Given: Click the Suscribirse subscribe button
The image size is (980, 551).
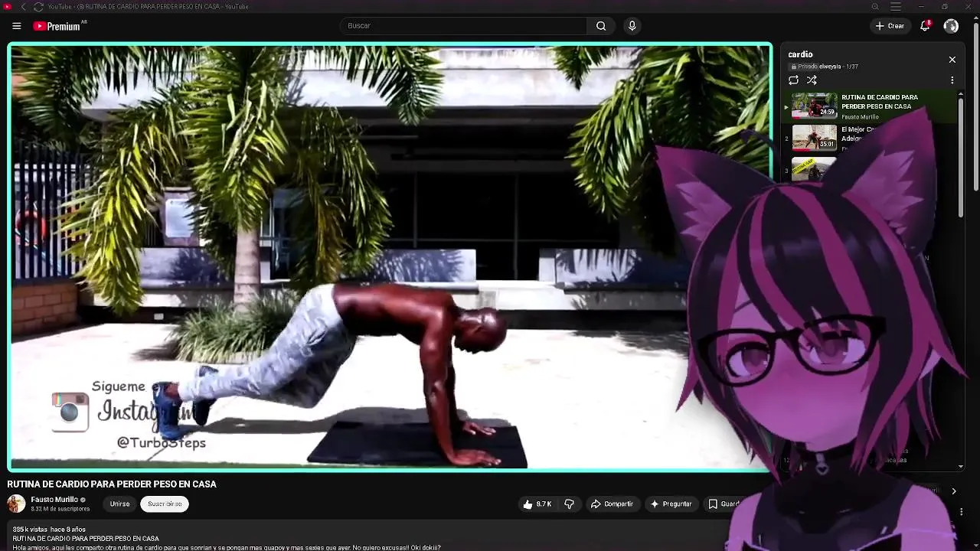Looking at the screenshot, I should pos(165,504).
